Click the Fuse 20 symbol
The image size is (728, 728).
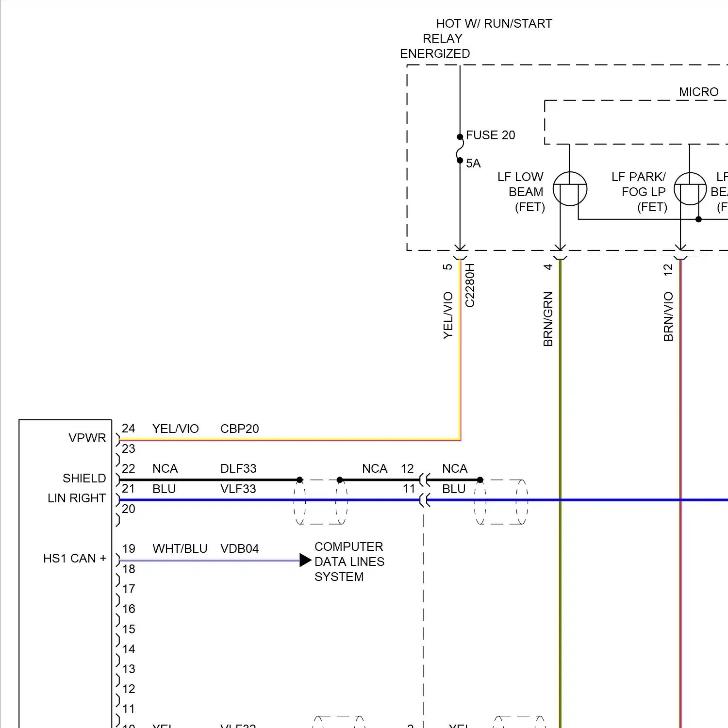coord(460,149)
